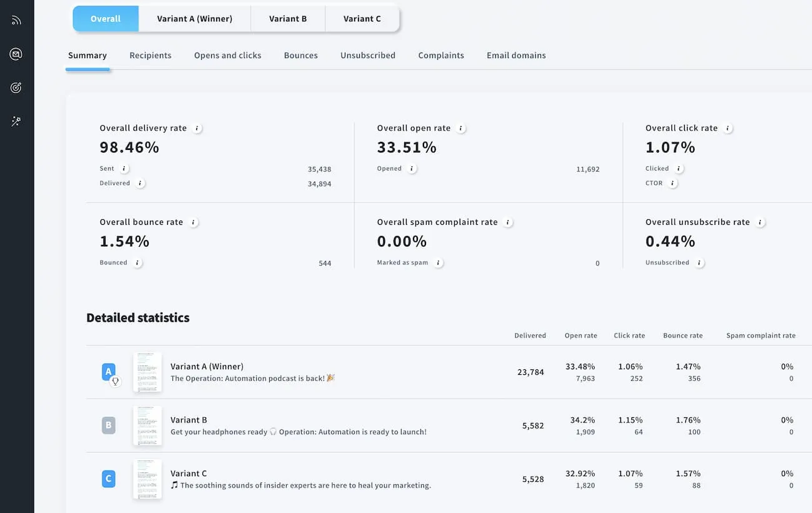Select the magic wand automation icon
Image resolution: width=812 pixels, height=513 pixels.
[16, 121]
